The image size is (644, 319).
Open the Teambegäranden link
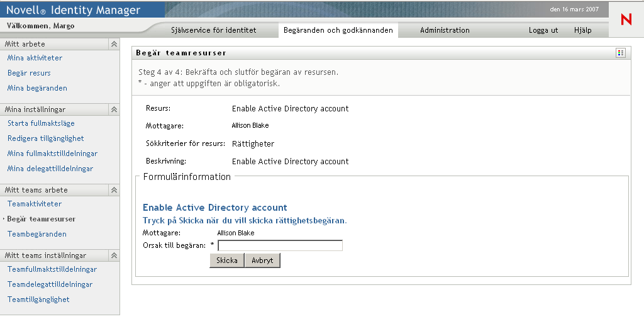[36, 234]
